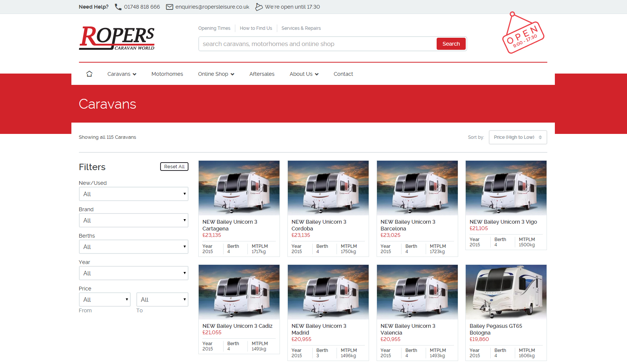Expand the Online Shop menu
The height and width of the screenshot is (364, 627).
(216, 74)
